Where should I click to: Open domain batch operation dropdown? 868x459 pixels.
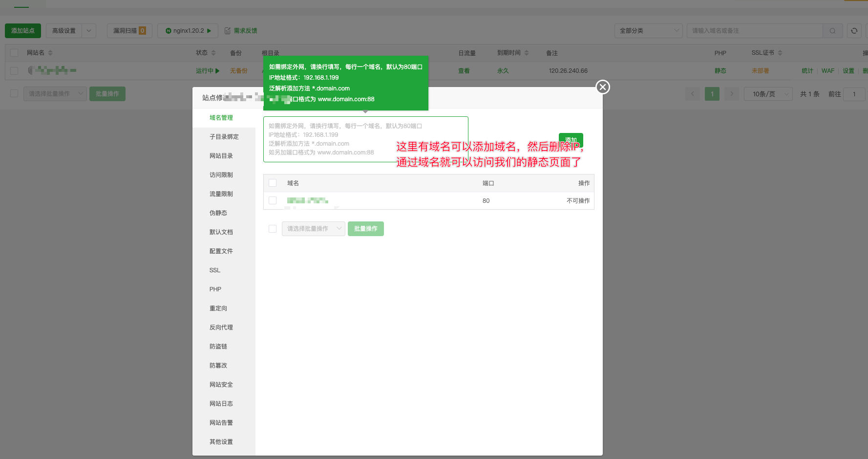[x=314, y=229]
